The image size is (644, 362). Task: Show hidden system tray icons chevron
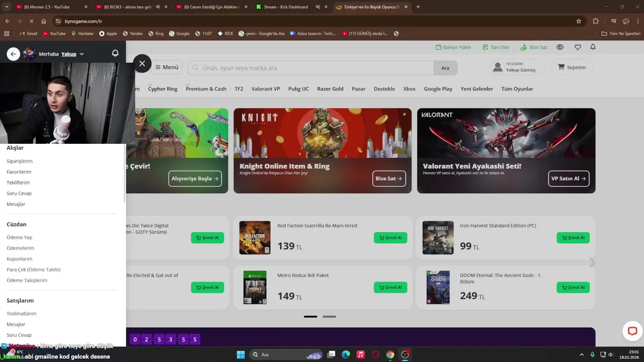pos(582,355)
